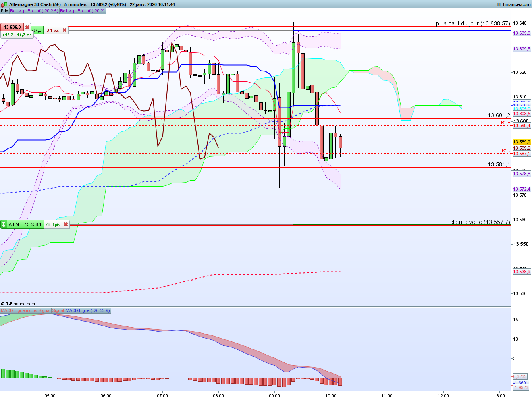Click the 13 636,9 position price label

[12, 27]
